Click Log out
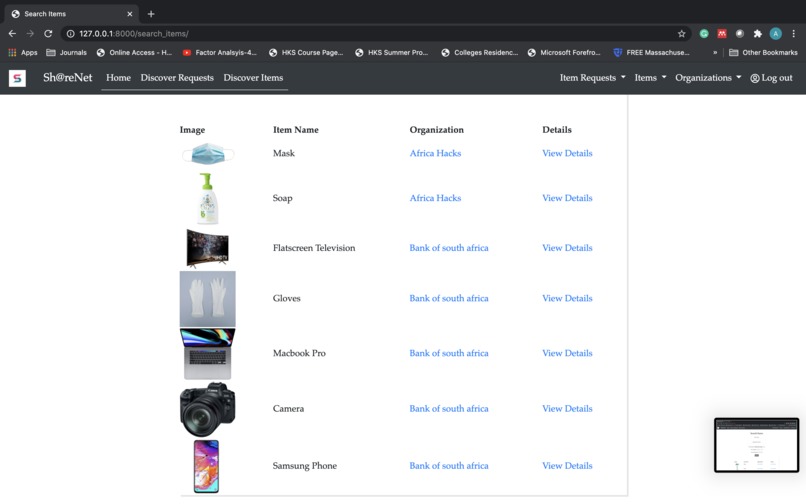The width and height of the screenshot is (806, 504). point(771,78)
